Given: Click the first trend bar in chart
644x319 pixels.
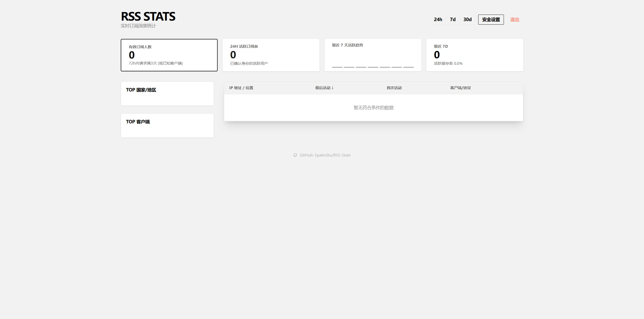Looking at the screenshot, I should click(337, 67).
